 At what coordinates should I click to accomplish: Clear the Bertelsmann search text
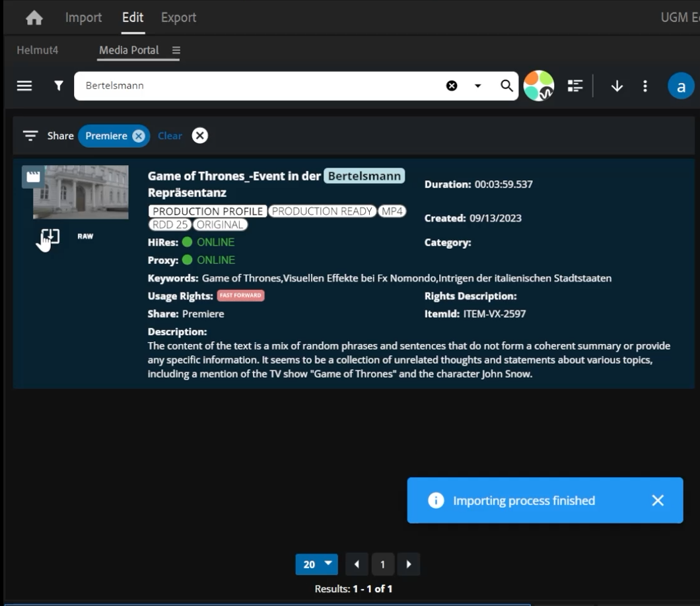[452, 86]
